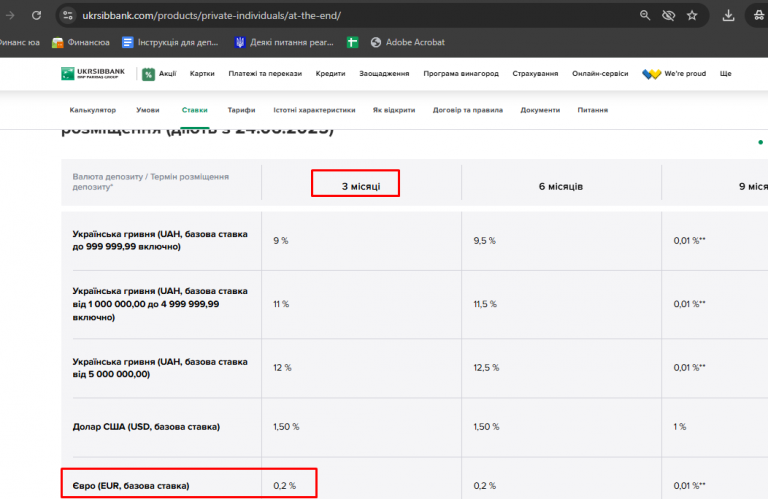
Task: Click the green percent Акції icon
Action: [x=148, y=74]
